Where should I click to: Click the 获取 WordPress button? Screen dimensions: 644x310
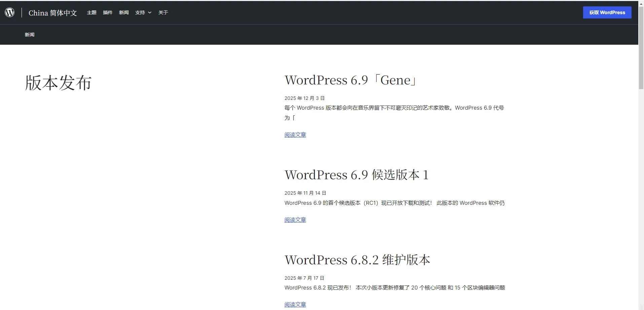tap(607, 12)
